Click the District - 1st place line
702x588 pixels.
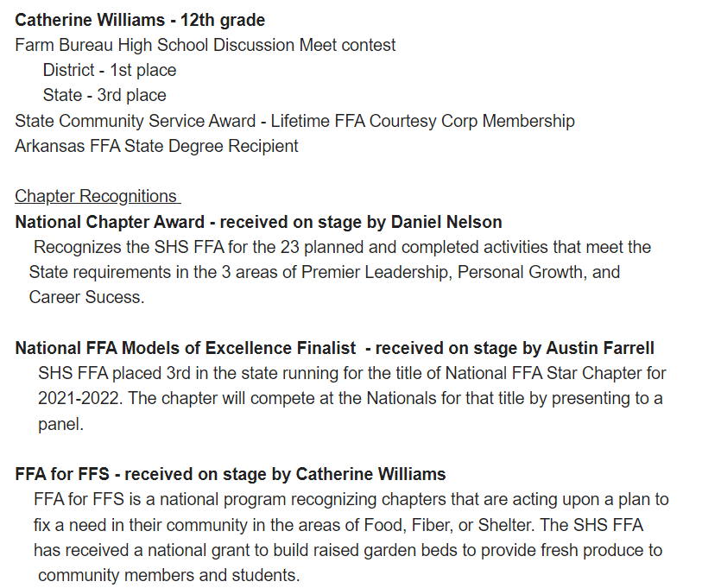click(110, 70)
